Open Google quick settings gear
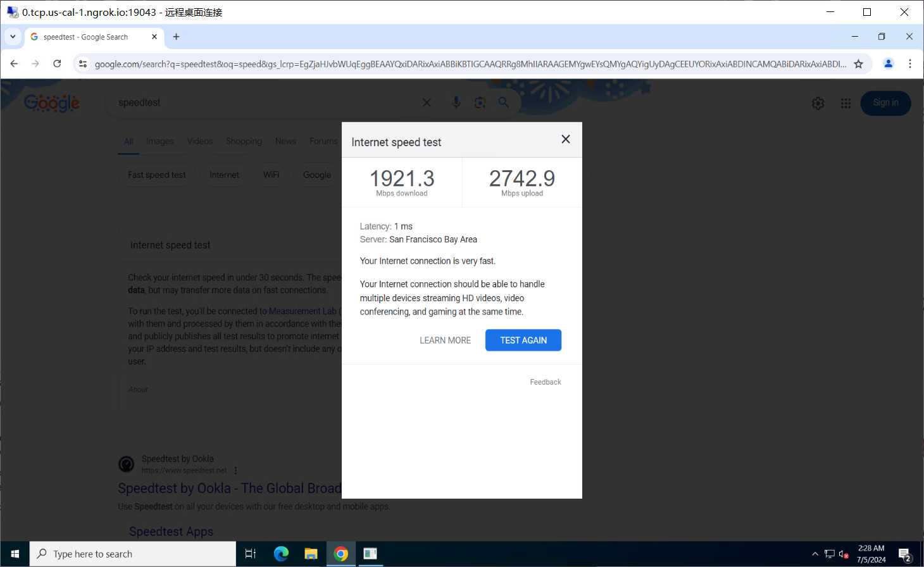This screenshot has width=924, height=567. (818, 103)
